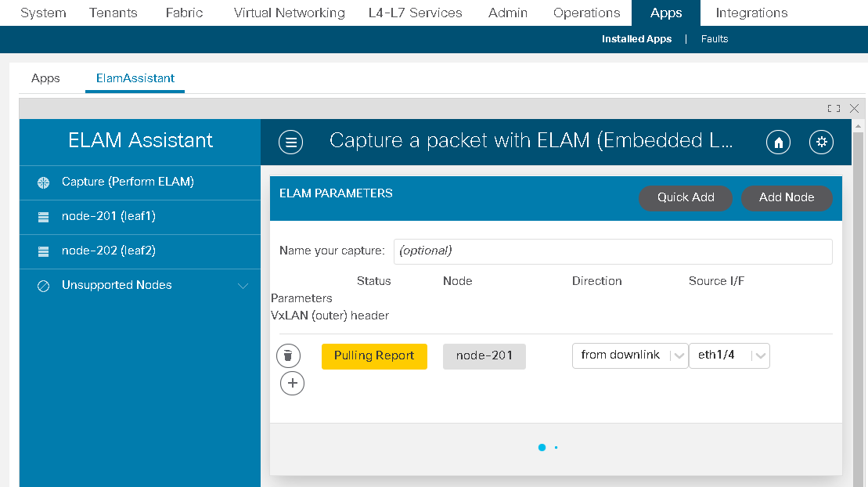868x487 pixels.
Task: Click the Direction column header
Action: pyautogui.click(x=596, y=281)
